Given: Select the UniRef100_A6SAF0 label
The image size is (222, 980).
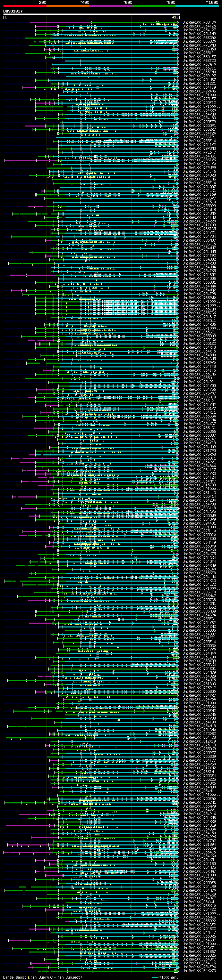Looking at the screenshot, I should click(x=199, y=64).
